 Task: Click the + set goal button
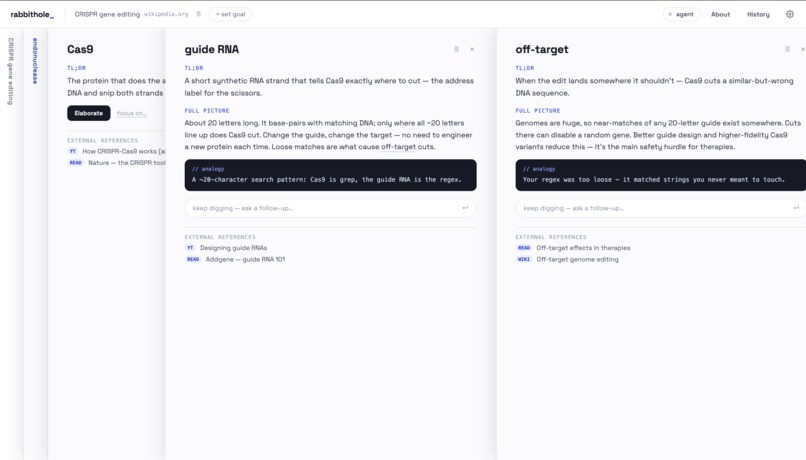point(230,14)
